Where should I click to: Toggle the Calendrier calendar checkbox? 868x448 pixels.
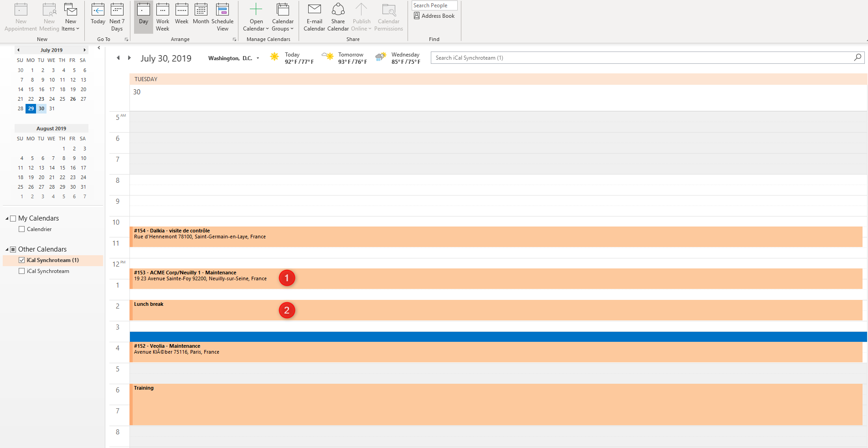click(21, 229)
